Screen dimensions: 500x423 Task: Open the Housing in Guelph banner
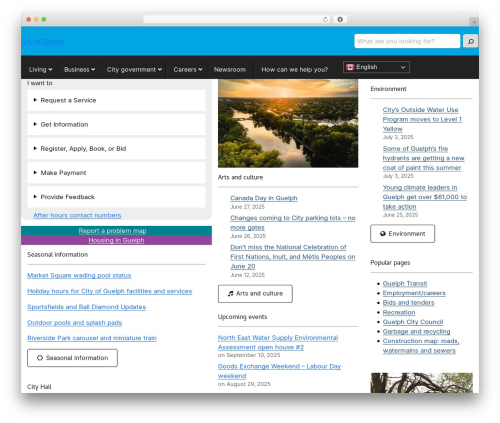[x=116, y=240]
